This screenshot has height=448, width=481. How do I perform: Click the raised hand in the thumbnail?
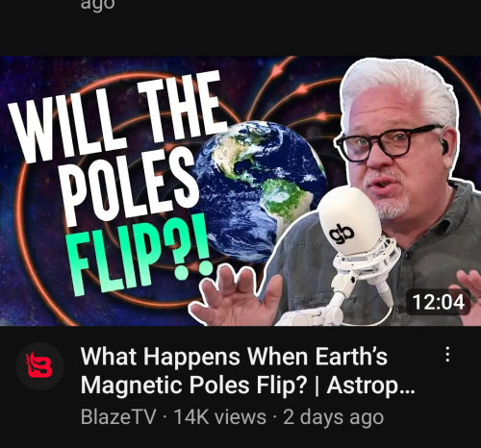point(236,295)
